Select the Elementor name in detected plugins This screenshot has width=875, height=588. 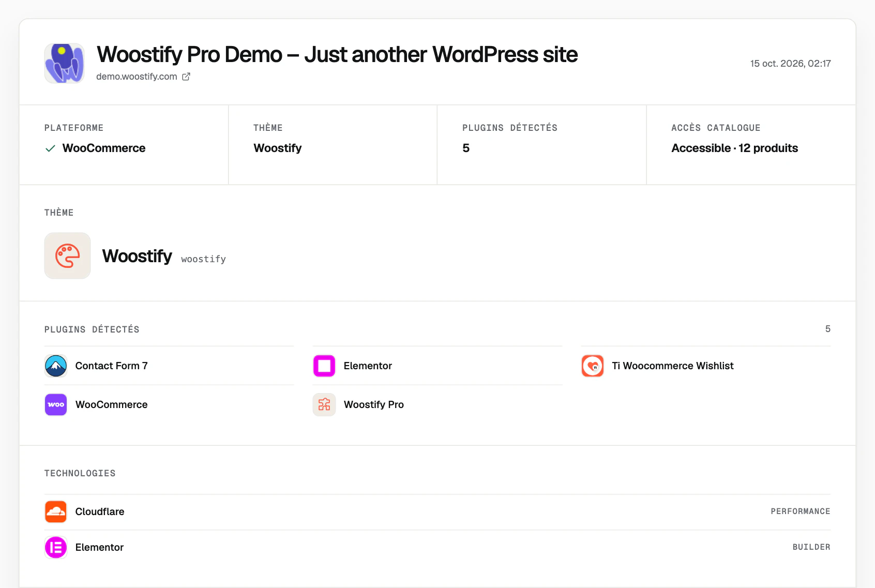[368, 366]
